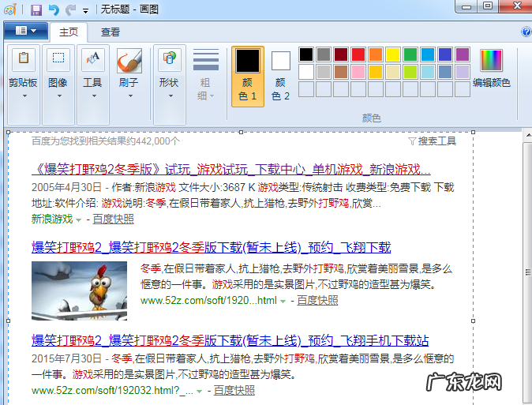
Task: Pick the yellow palette swatch
Action: click(393, 54)
